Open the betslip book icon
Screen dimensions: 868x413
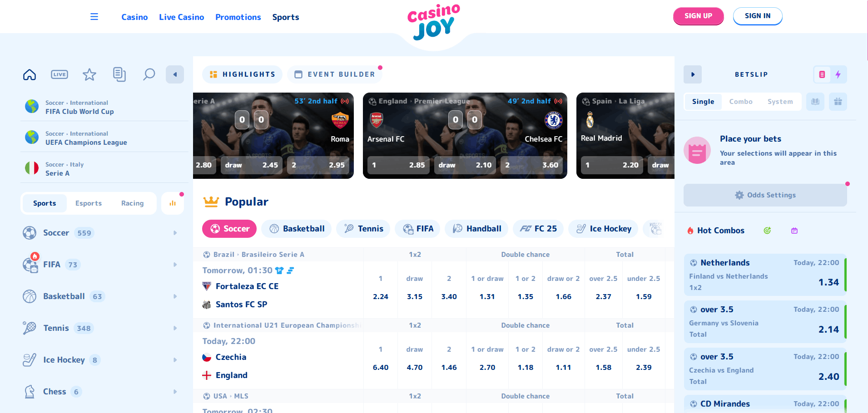click(x=815, y=102)
